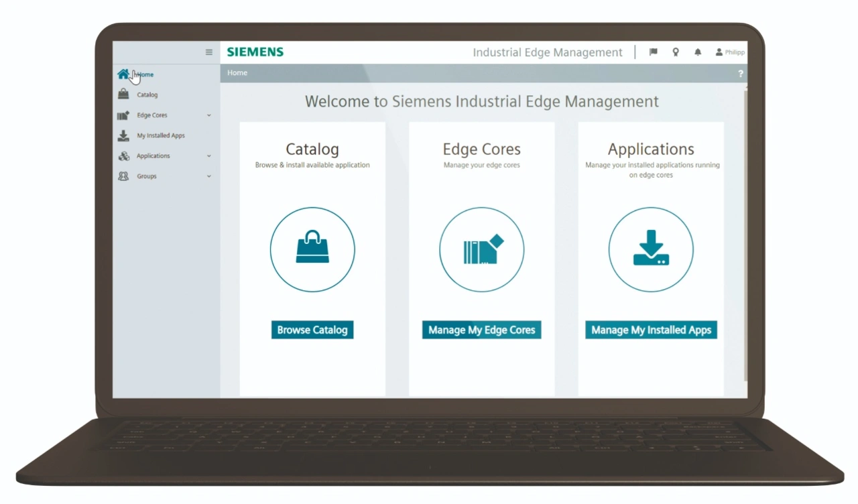Click the Home breadcrumb in the header bar
The height and width of the screenshot is (504, 858).
click(237, 73)
